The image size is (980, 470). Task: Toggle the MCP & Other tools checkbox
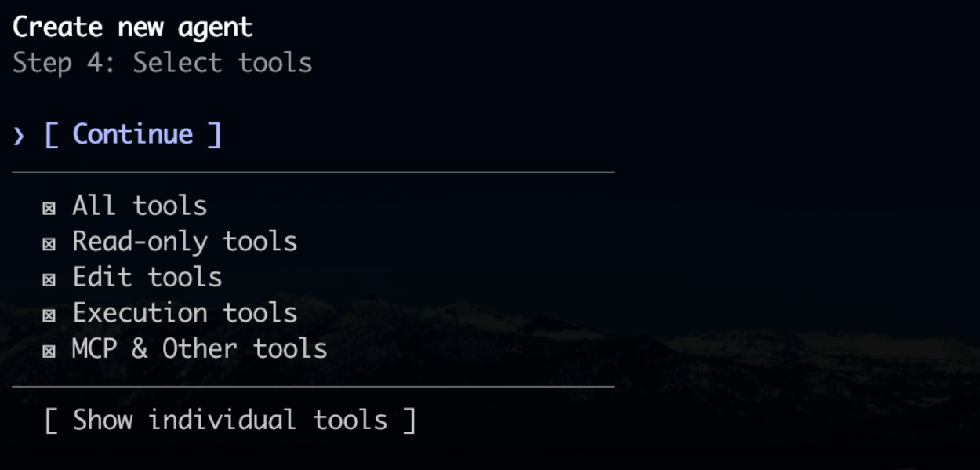(x=49, y=351)
